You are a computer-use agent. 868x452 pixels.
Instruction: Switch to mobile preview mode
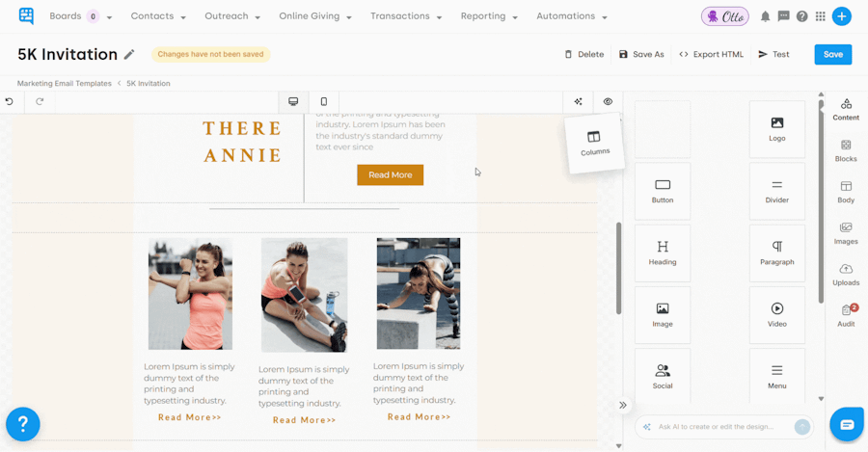(x=324, y=102)
